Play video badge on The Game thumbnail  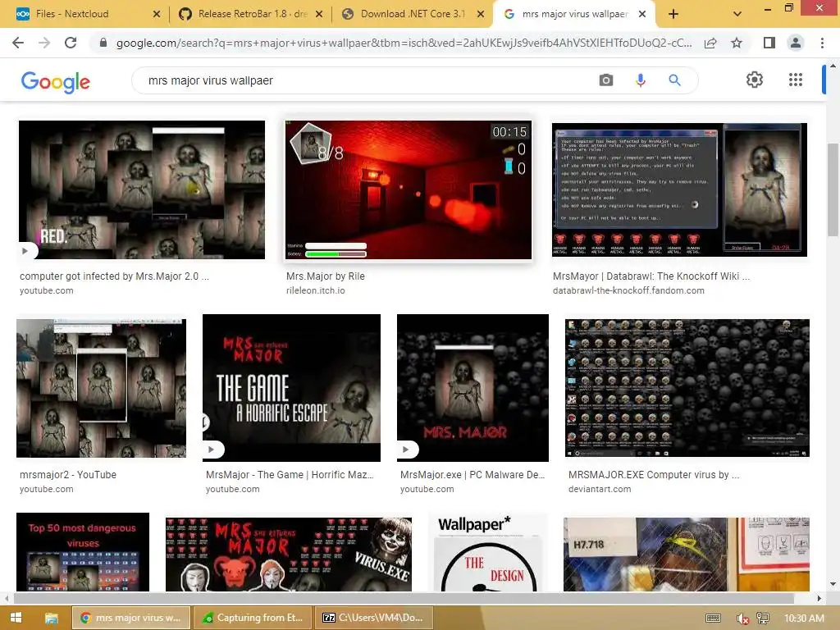(x=212, y=450)
